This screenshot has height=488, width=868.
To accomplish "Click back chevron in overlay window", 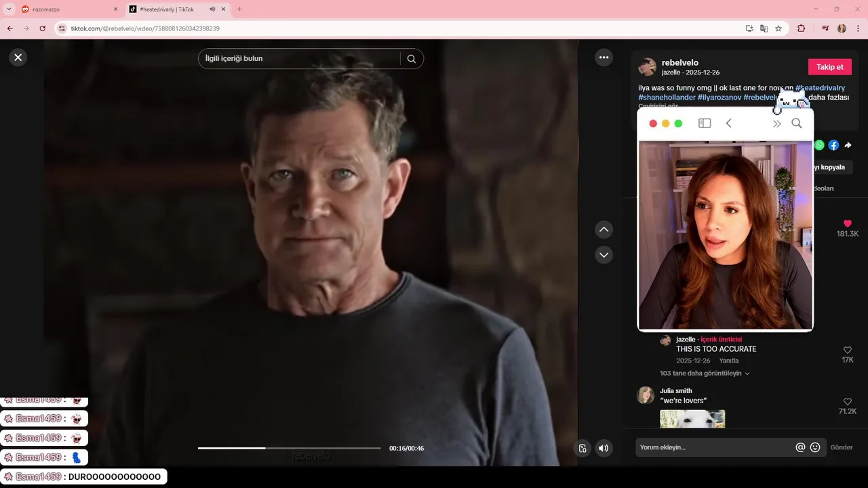I will (728, 123).
